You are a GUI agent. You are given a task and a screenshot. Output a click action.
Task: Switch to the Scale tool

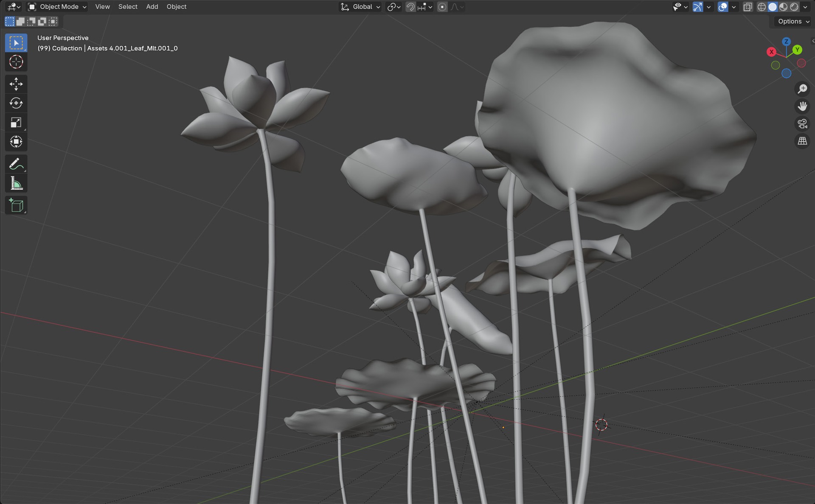16,123
